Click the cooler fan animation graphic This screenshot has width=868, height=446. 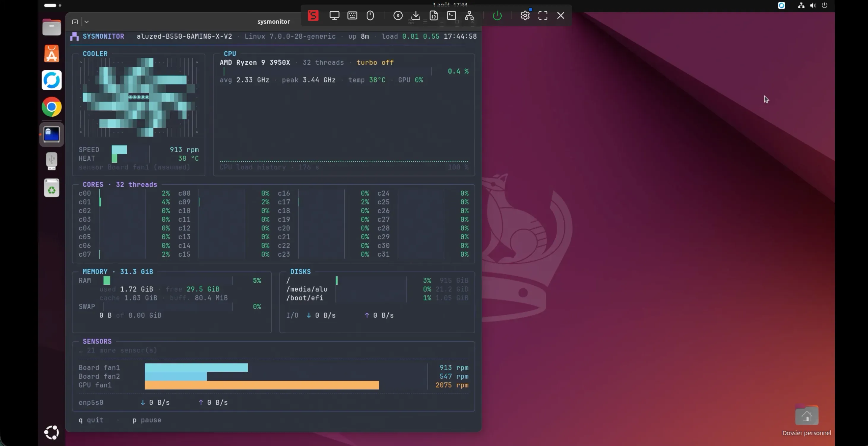click(x=139, y=97)
